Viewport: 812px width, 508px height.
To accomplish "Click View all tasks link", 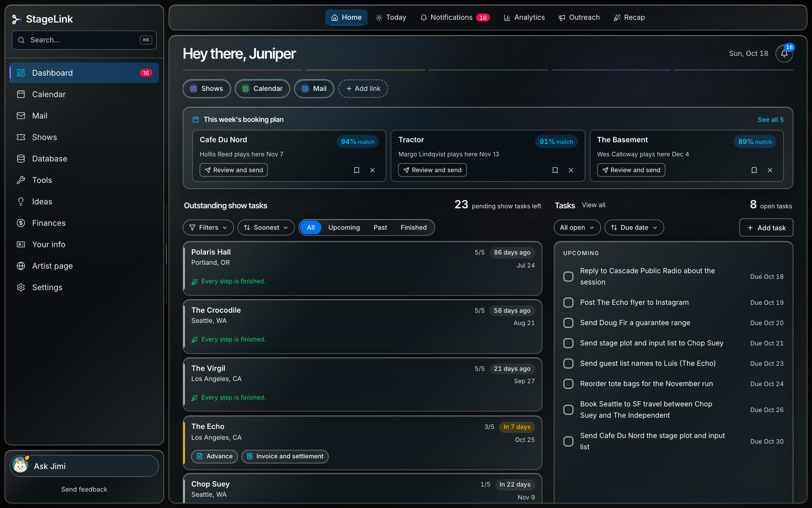I will [x=593, y=205].
